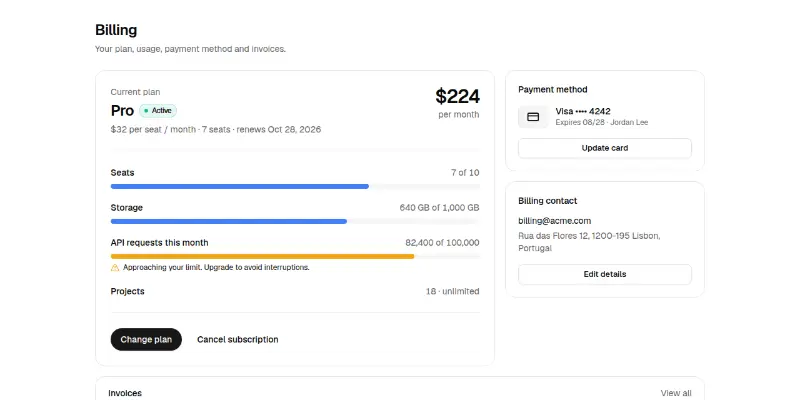Select the Visa •••• 4242 card label
Viewport: 800px width, 400px height.
tap(583, 111)
